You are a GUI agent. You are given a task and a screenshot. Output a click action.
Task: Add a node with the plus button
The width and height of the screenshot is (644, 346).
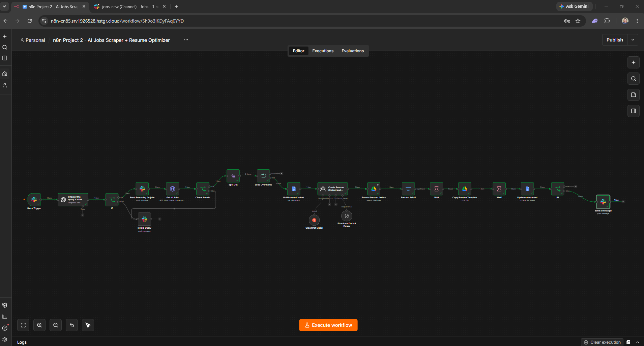click(634, 62)
